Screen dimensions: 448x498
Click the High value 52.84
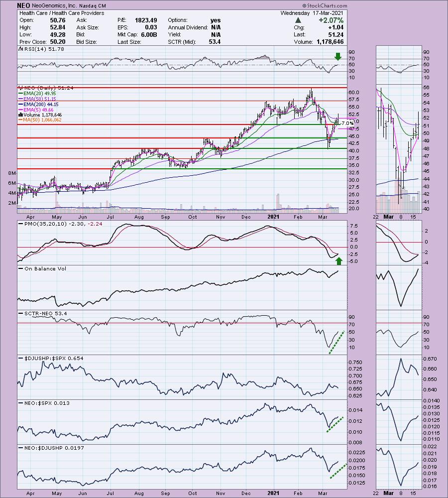pyautogui.click(x=57, y=27)
